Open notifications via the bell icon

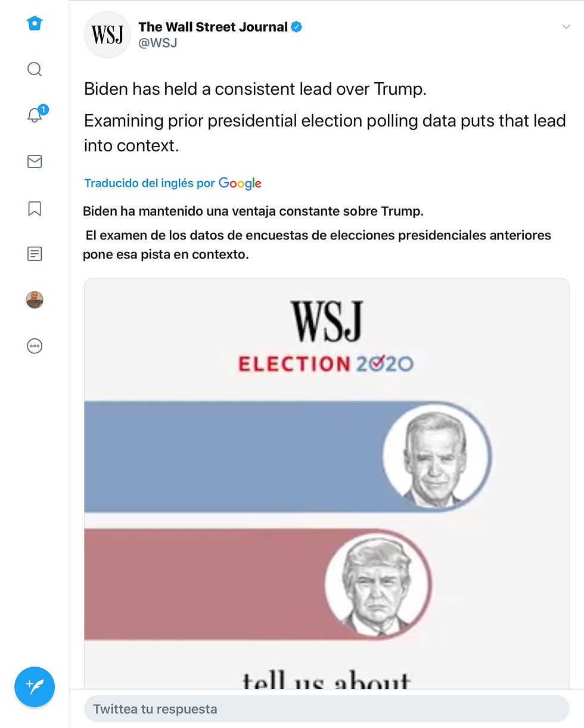pyautogui.click(x=35, y=115)
